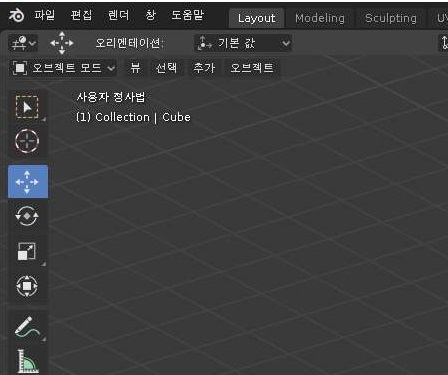Image resolution: width=448 pixels, height=375 pixels.
Task: Select the Annotate tool
Action: tap(27, 327)
